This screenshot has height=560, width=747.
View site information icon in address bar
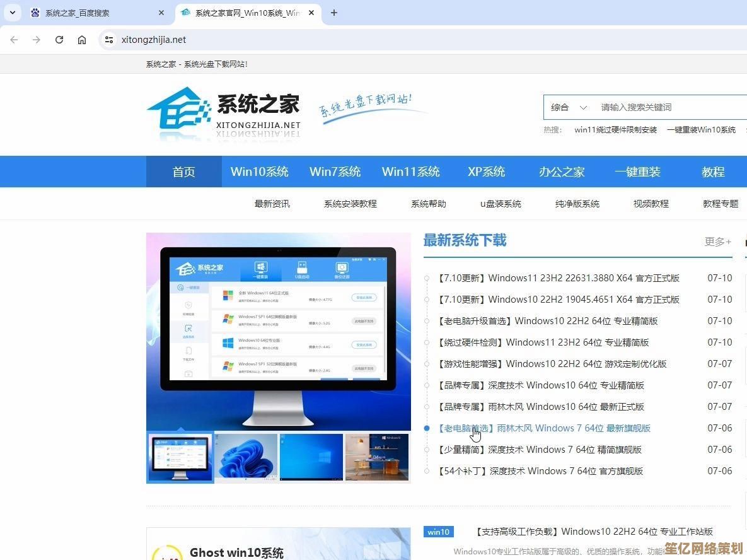click(109, 40)
